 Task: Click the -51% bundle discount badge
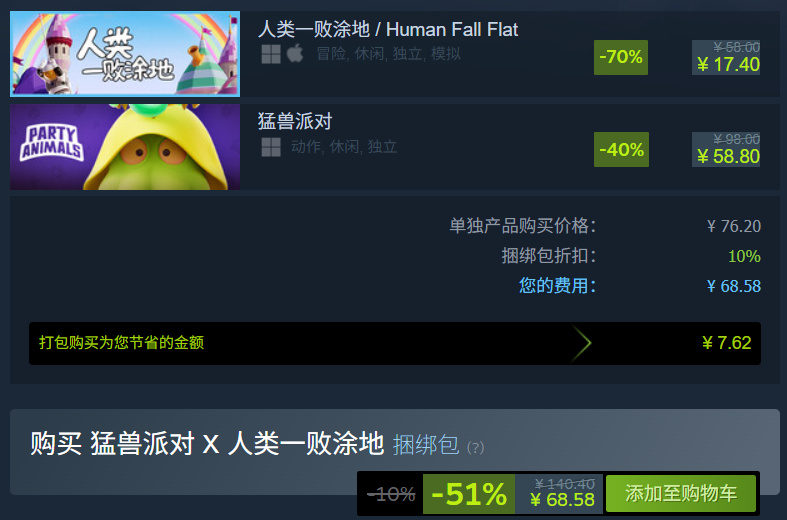pos(469,494)
